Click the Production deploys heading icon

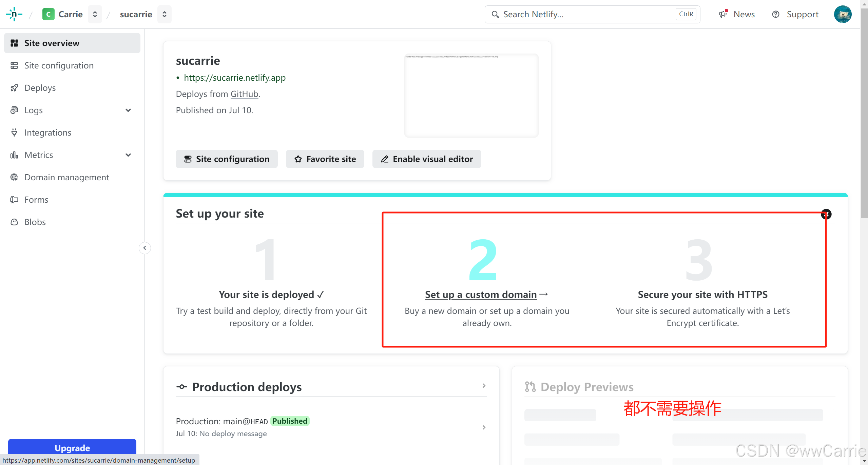(181, 387)
